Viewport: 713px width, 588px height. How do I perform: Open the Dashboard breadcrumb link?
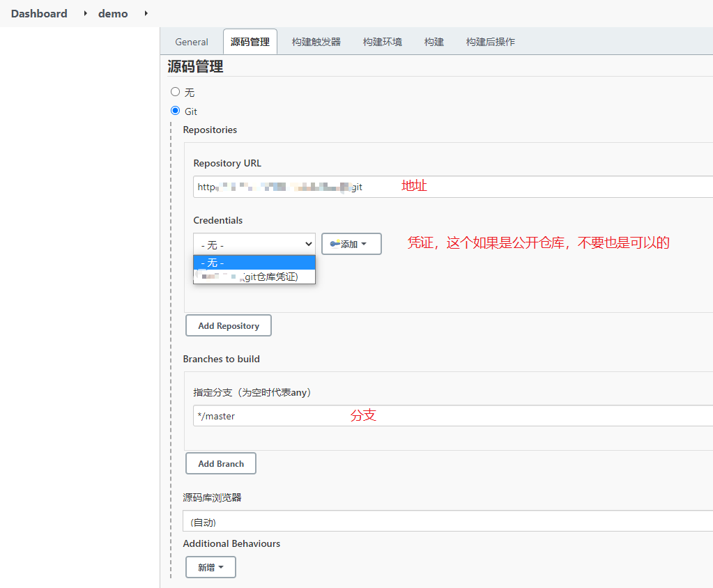coord(39,13)
